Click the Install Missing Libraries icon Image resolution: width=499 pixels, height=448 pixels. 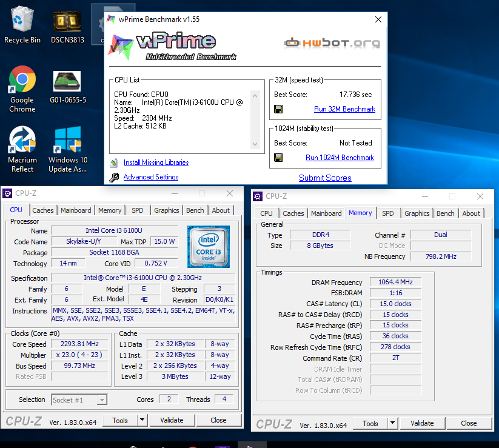pos(113,162)
